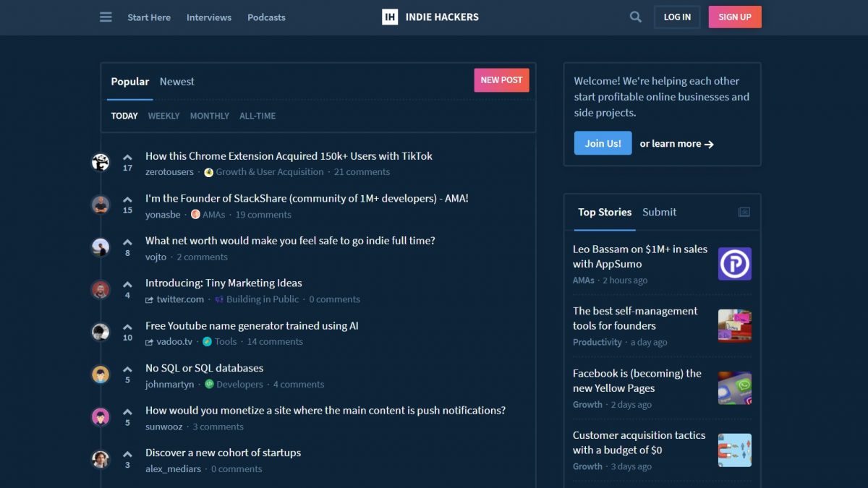Click external link icon before vadoo.tv
Viewport: 868px width, 488px height.
point(150,343)
